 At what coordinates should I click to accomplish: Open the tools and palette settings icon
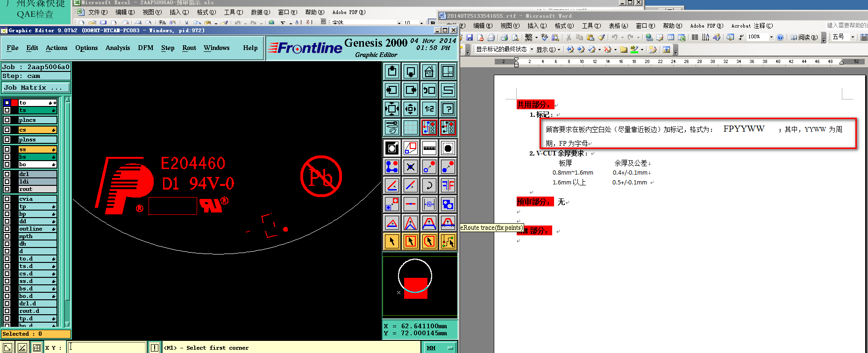tap(392, 127)
